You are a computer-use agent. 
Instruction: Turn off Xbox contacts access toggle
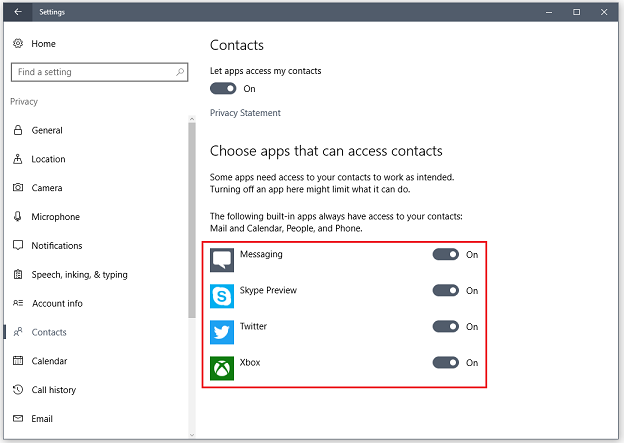click(445, 363)
